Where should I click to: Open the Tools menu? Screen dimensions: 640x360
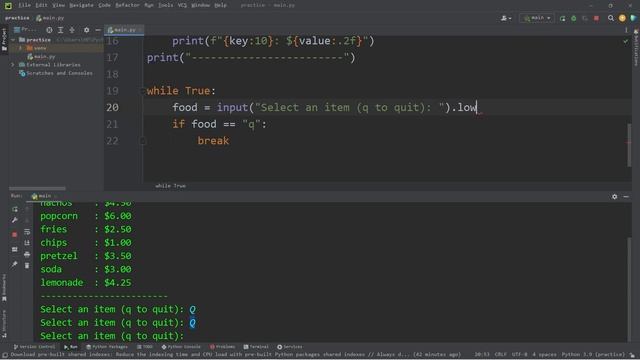165,5
